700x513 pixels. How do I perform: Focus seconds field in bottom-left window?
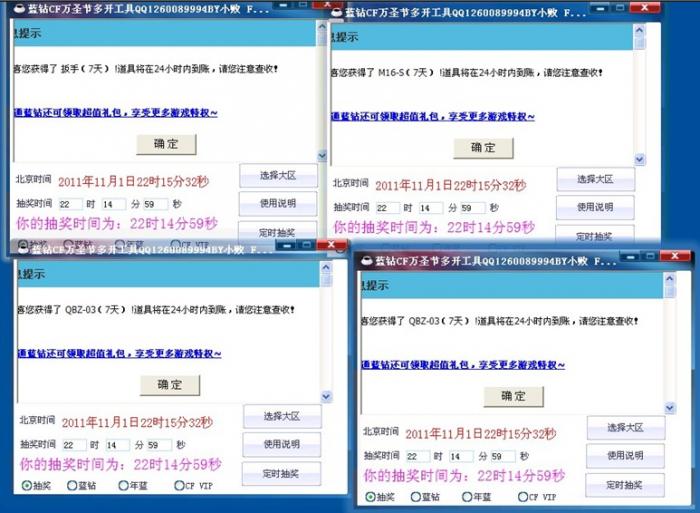click(159, 445)
